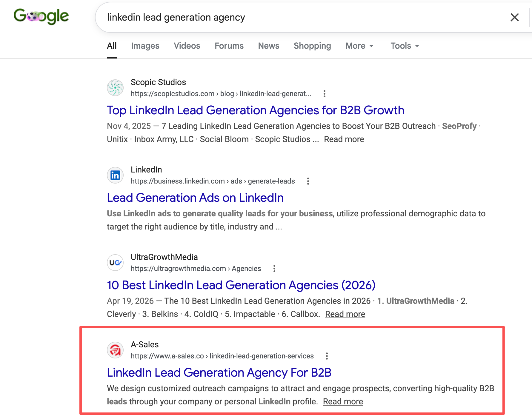Click the bold SeoProfy text
This screenshot has width=532, height=419.
[x=459, y=126]
